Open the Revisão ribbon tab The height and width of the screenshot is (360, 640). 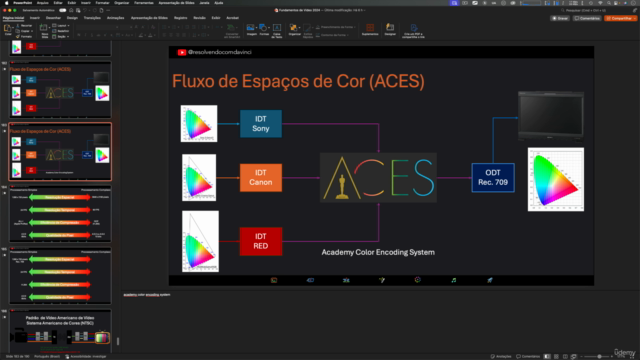199,18
